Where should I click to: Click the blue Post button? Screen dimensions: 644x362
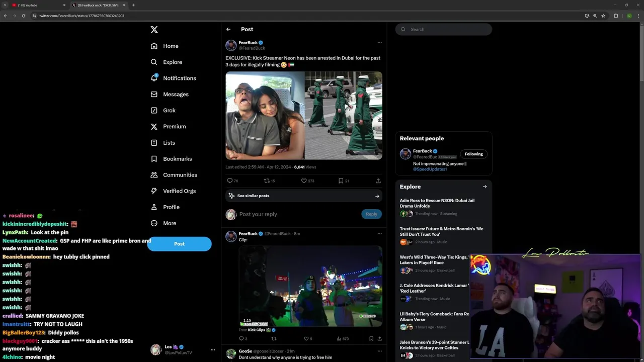(179, 244)
